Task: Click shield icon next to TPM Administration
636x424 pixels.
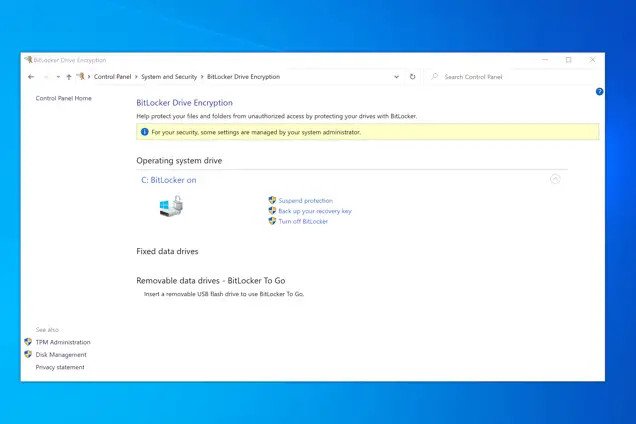Action: coord(28,342)
